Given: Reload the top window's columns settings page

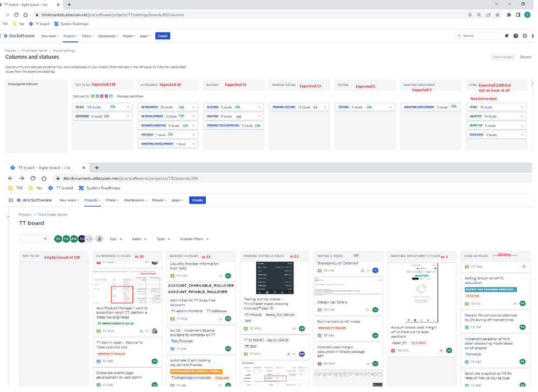Looking at the screenshot, I should tap(16, 15).
